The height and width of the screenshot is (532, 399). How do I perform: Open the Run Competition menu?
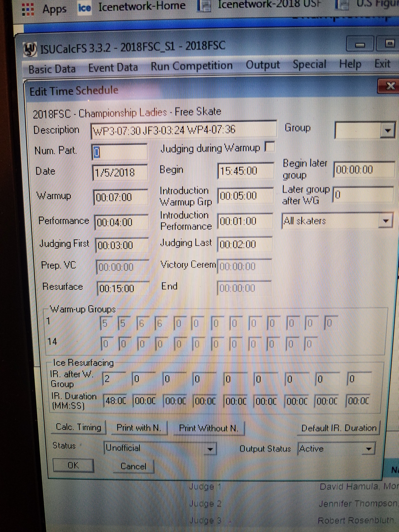point(191,66)
